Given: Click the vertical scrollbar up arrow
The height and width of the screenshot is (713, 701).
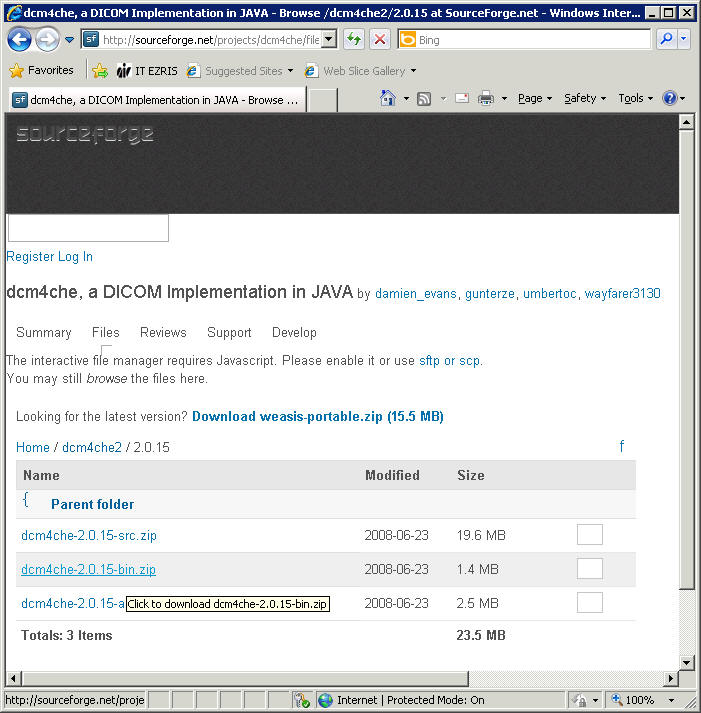Looking at the screenshot, I should [686, 122].
